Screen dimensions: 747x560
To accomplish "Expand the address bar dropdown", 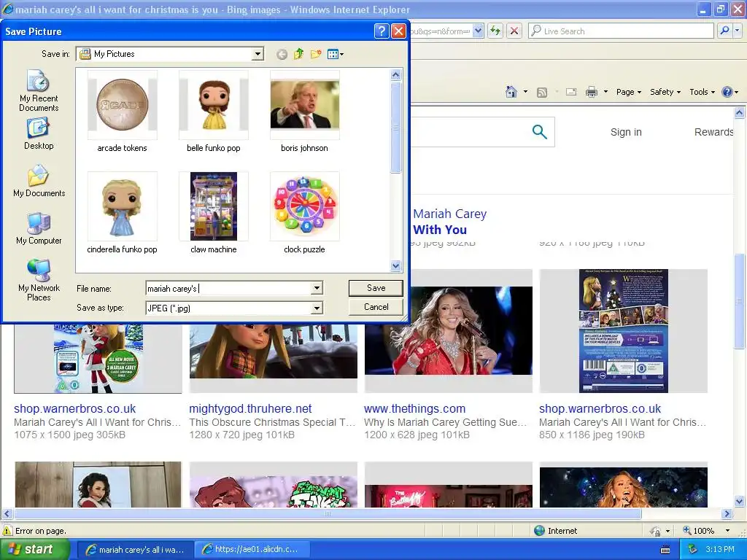I will [478, 31].
